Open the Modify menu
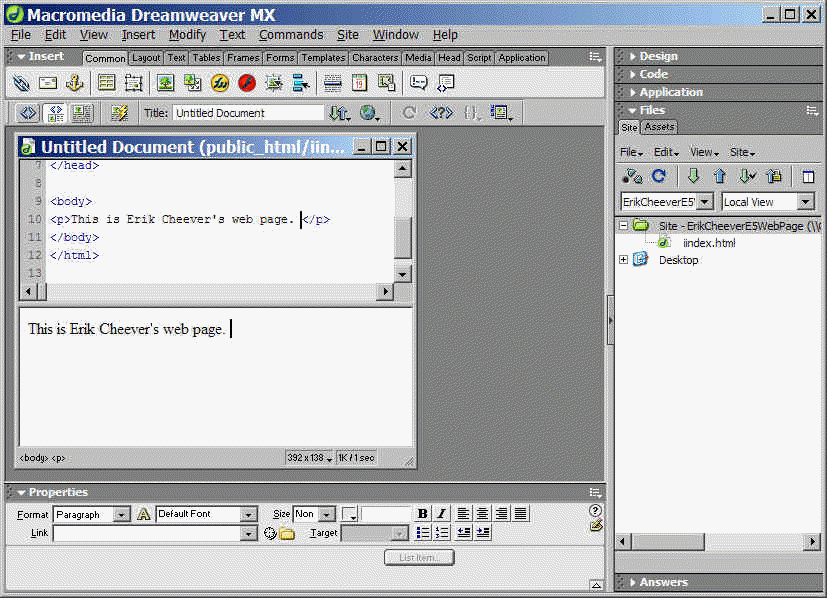This screenshot has width=827, height=598. (187, 35)
